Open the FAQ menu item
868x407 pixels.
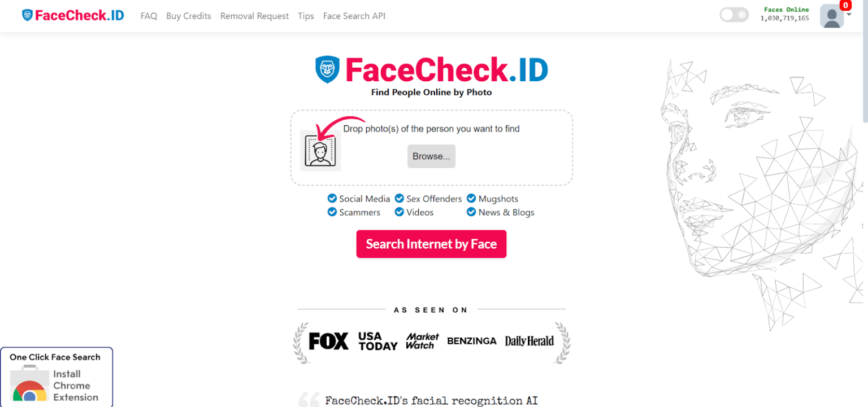pos(149,16)
